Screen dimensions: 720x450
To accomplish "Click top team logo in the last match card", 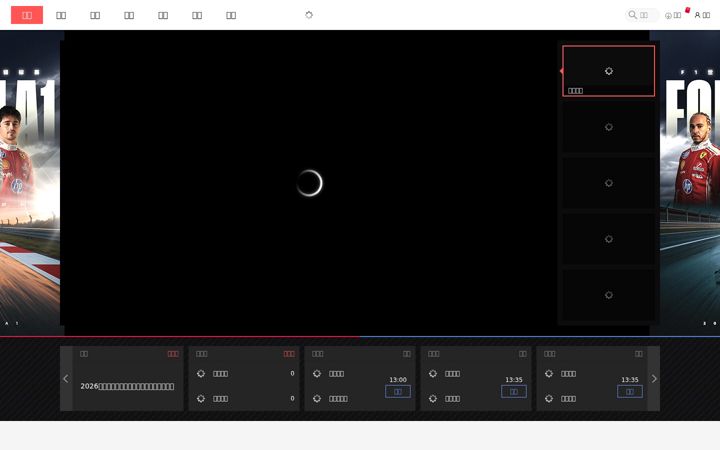I will [x=549, y=373].
